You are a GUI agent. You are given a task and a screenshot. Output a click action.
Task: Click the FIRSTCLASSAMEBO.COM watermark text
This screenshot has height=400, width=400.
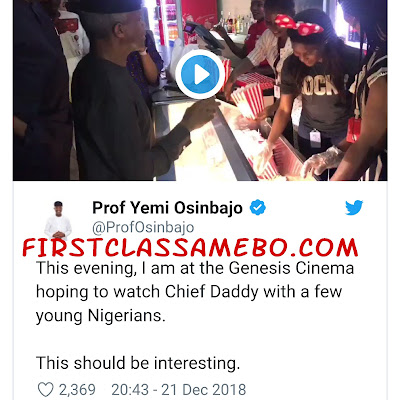pos(190,248)
